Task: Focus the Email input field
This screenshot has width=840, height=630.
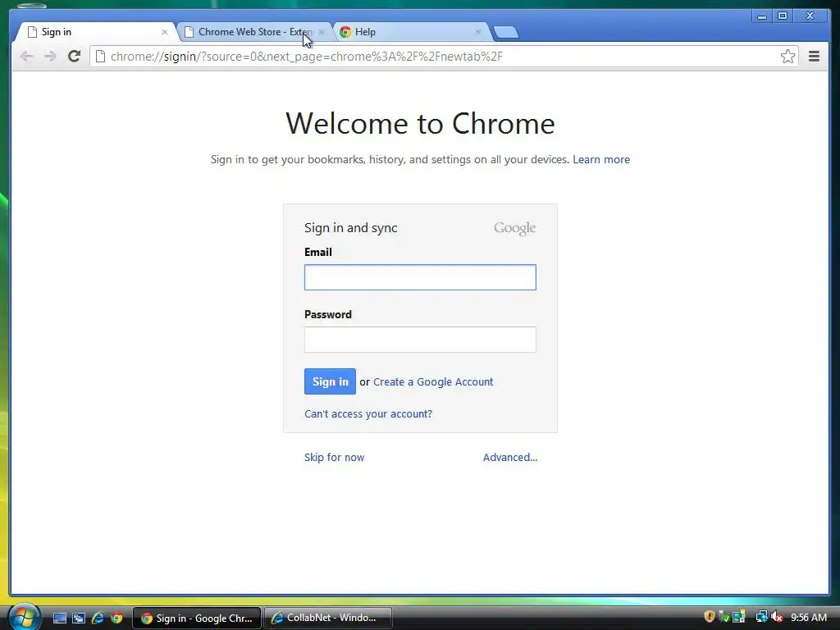Action: point(420,277)
